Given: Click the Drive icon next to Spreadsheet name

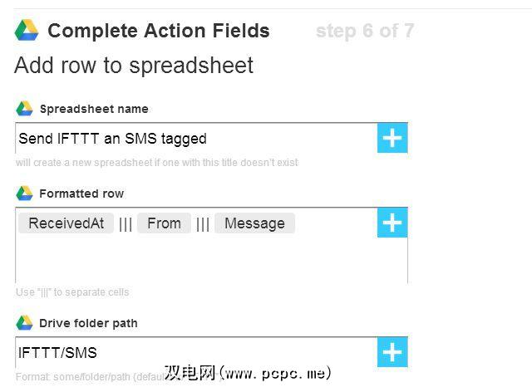Looking at the screenshot, I should coord(24,109).
